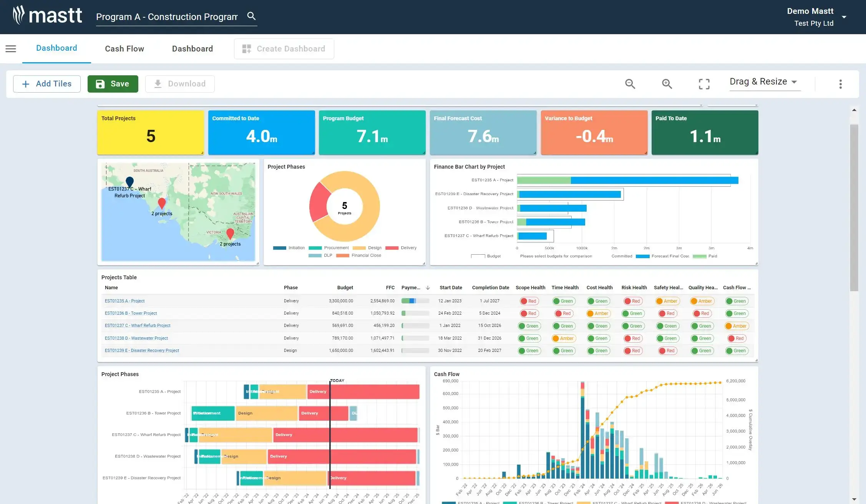
Task: Click the blue map pin for Wharf Refurb
Action: [130, 181]
